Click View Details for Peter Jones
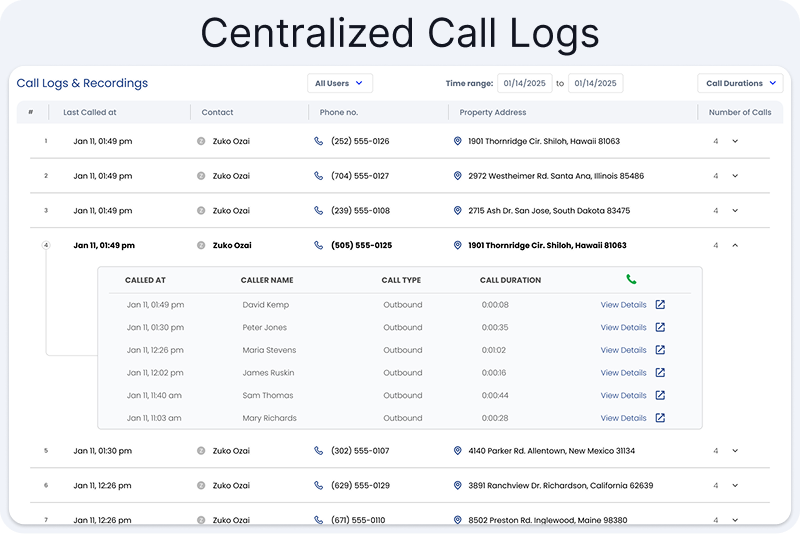Screen dimensions: 800x534 [623, 328]
